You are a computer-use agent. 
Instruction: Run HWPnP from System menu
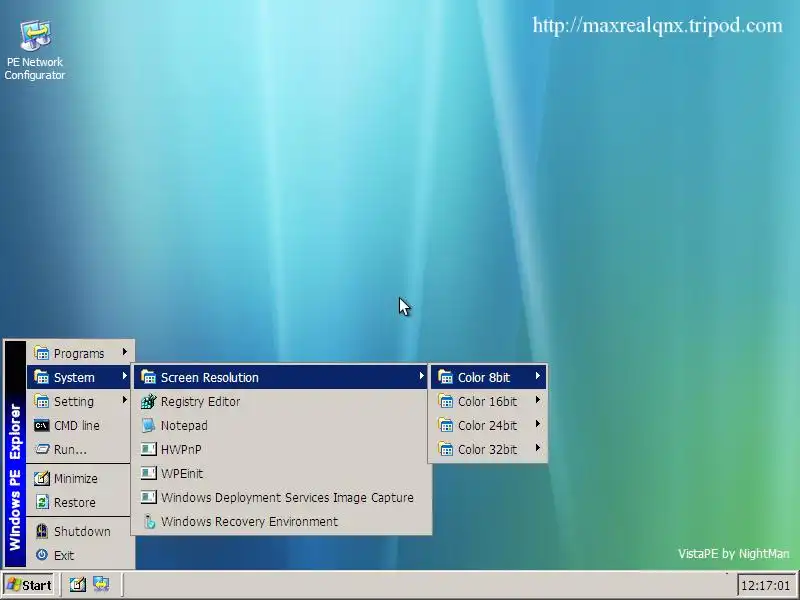click(x=281, y=449)
